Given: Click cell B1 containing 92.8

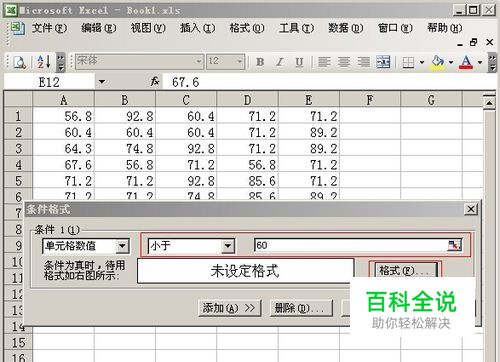Looking at the screenshot, I should coord(125,116).
